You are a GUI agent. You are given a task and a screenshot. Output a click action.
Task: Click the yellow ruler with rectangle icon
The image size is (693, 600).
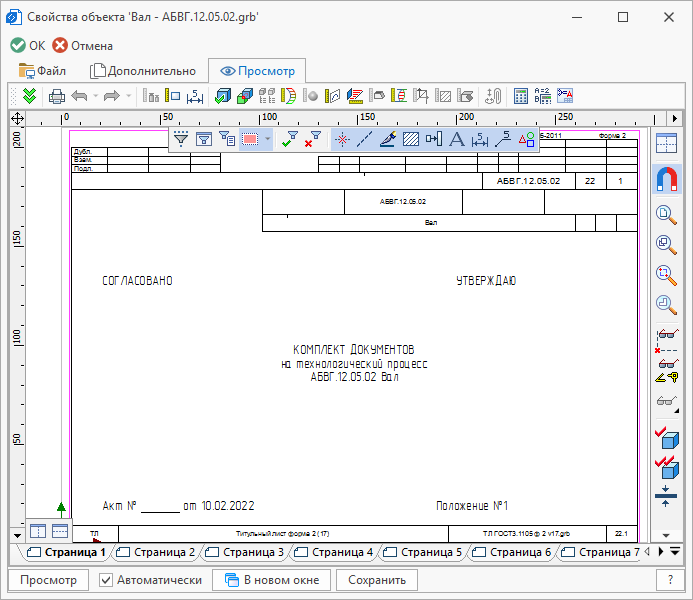(x=172, y=96)
